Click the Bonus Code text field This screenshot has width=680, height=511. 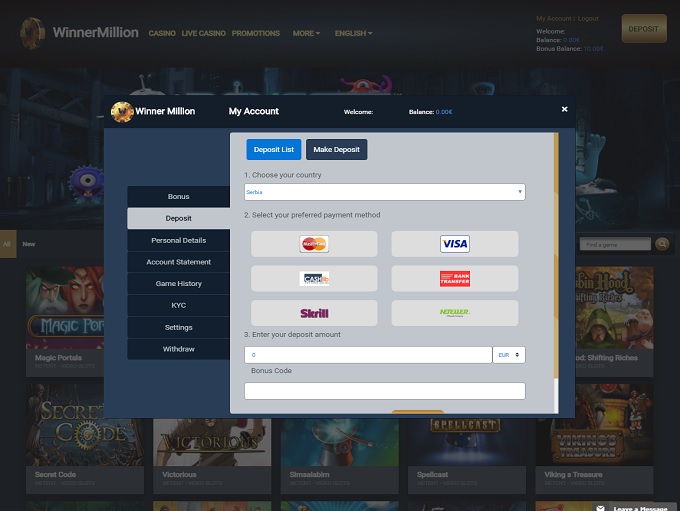click(x=384, y=391)
